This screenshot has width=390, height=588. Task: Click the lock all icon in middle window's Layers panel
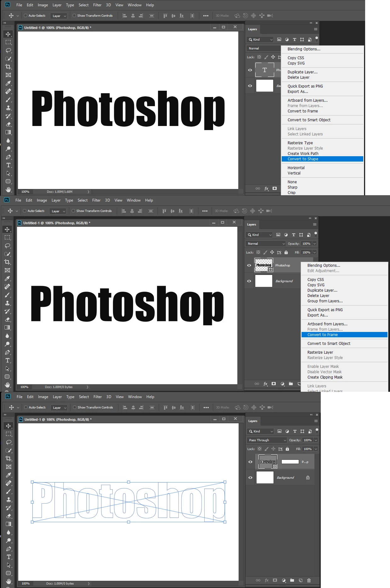point(286,252)
